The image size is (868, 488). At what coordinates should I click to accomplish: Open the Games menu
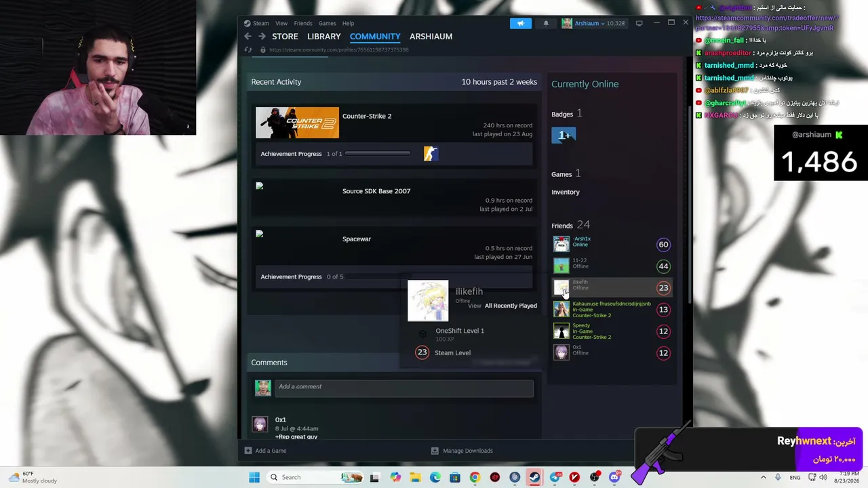click(x=327, y=23)
